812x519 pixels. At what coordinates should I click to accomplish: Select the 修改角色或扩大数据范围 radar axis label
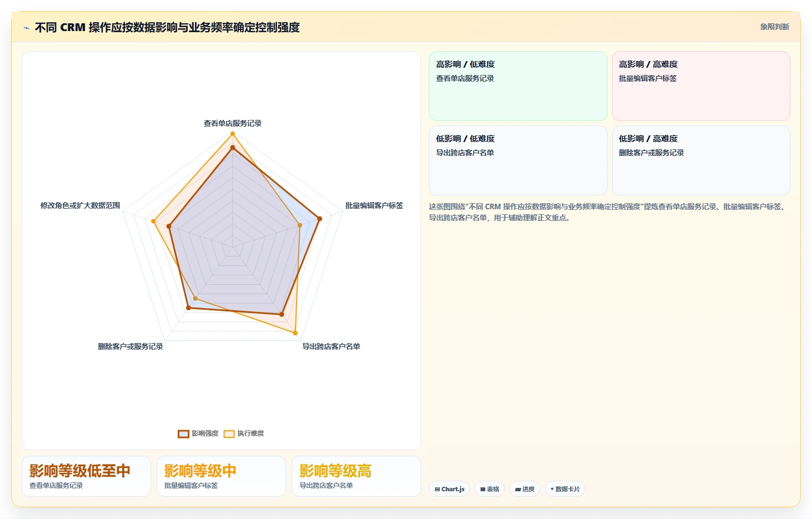tap(80, 205)
